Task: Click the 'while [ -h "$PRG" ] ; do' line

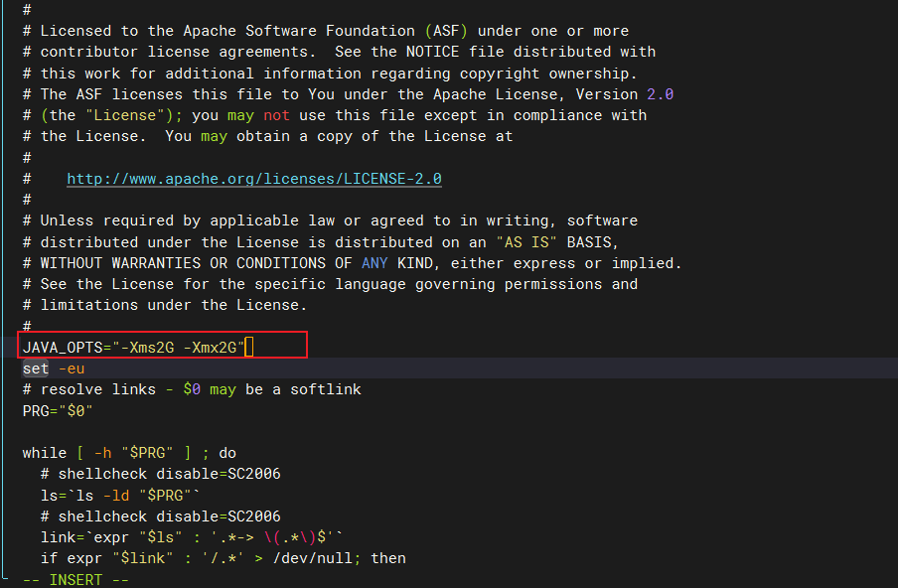Action: pos(129,453)
